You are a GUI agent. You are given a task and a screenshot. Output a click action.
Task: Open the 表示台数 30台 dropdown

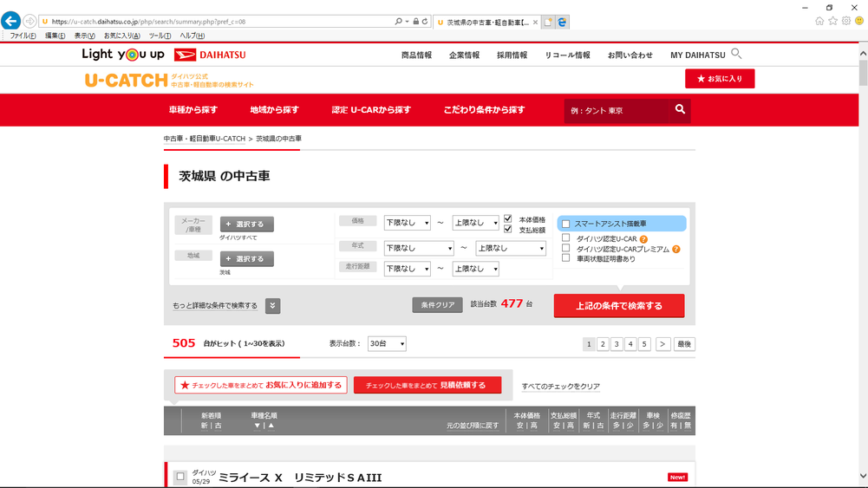click(x=387, y=344)
